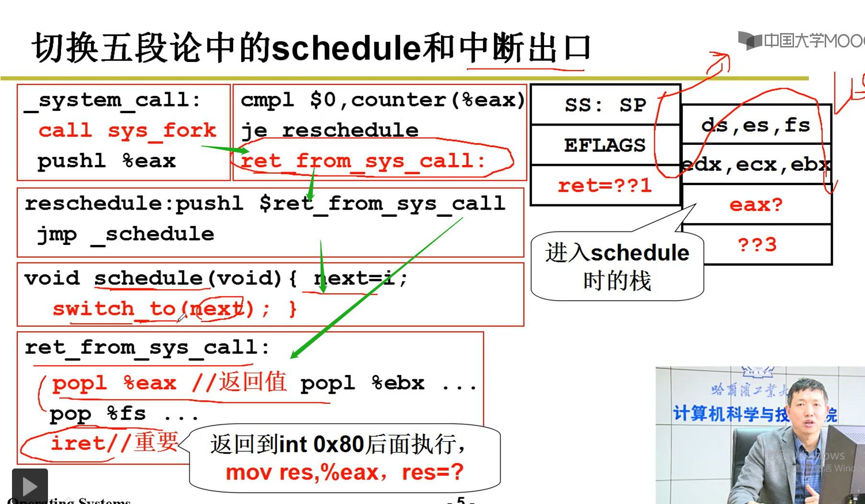Click the red 'eax?' stack cell
The height and width of the screenshot is (504, 865).
757,205
